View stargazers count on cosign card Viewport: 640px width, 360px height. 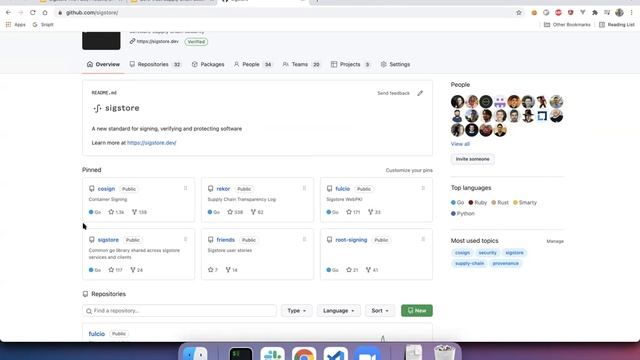coord(116,212)
